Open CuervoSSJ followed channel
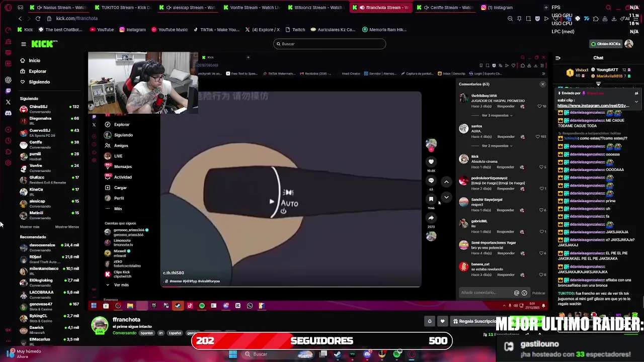 [49, 132]
